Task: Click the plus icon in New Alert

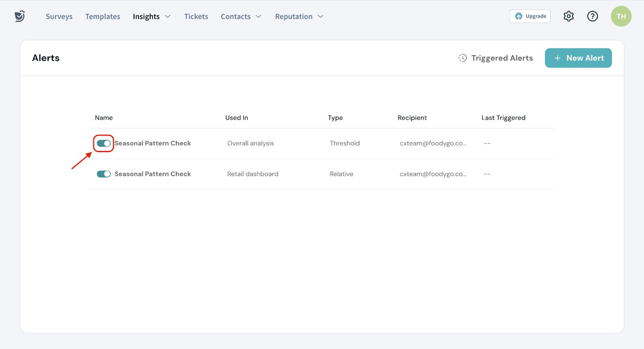Action: pyautogui.click(x=557, y=58)
